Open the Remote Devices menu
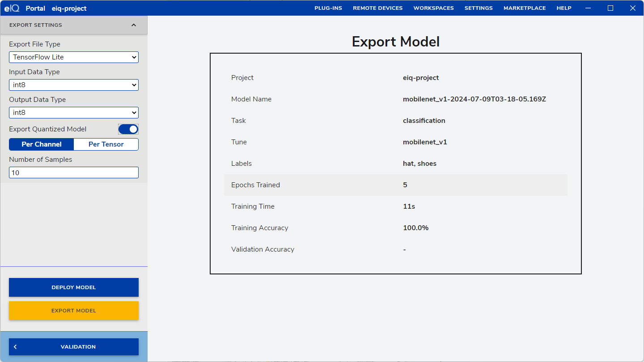Screen dimensions: 644x362 point(377,8)
